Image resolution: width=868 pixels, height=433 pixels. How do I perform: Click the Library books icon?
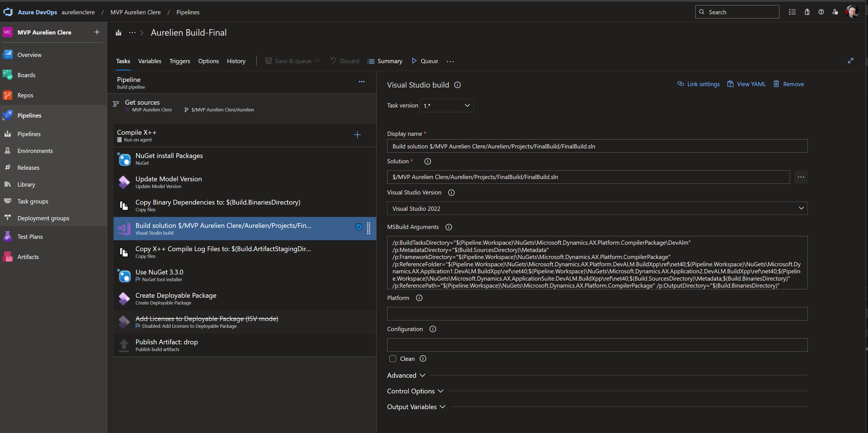[8, 185]
